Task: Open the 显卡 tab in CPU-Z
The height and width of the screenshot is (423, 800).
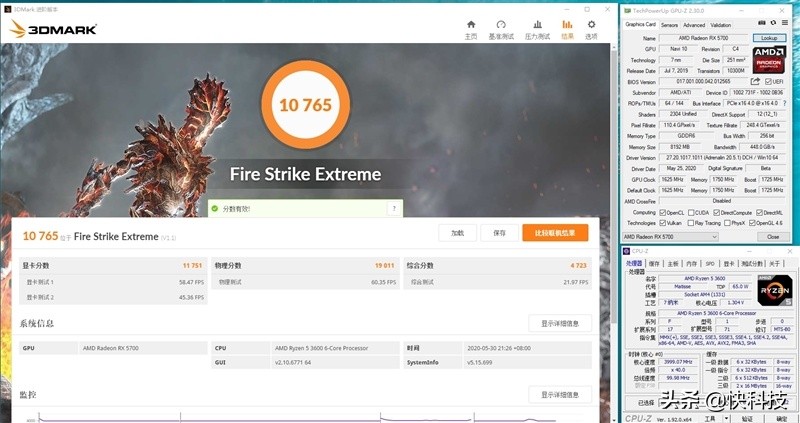Action: tap(728, 263)
